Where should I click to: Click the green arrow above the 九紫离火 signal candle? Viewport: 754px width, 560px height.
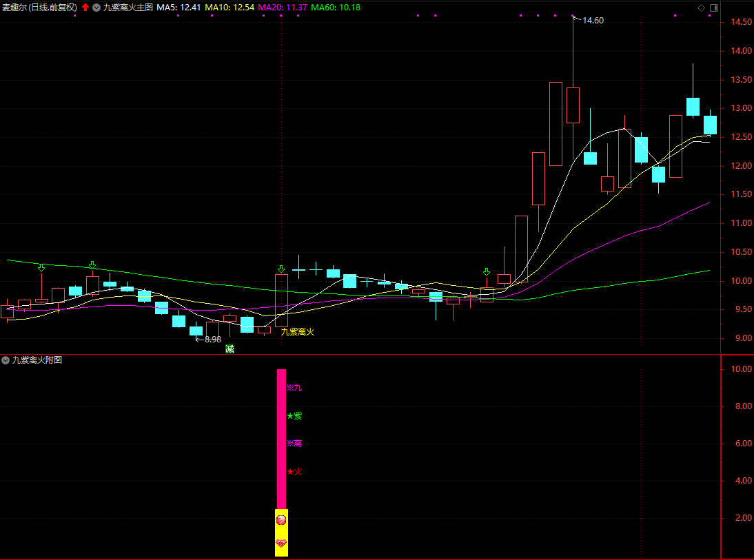[281, 269]
